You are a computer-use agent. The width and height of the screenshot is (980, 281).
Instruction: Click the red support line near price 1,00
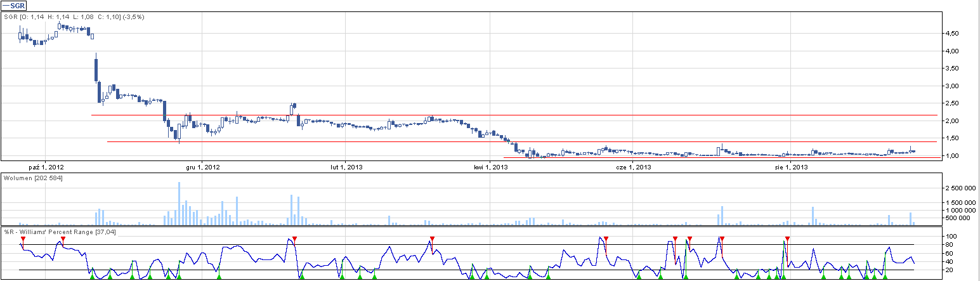(x=722, y=157)
